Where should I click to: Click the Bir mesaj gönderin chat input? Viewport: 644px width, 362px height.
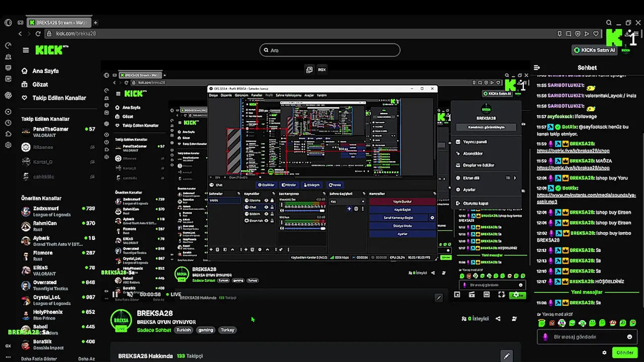click(x=586, y=337)
